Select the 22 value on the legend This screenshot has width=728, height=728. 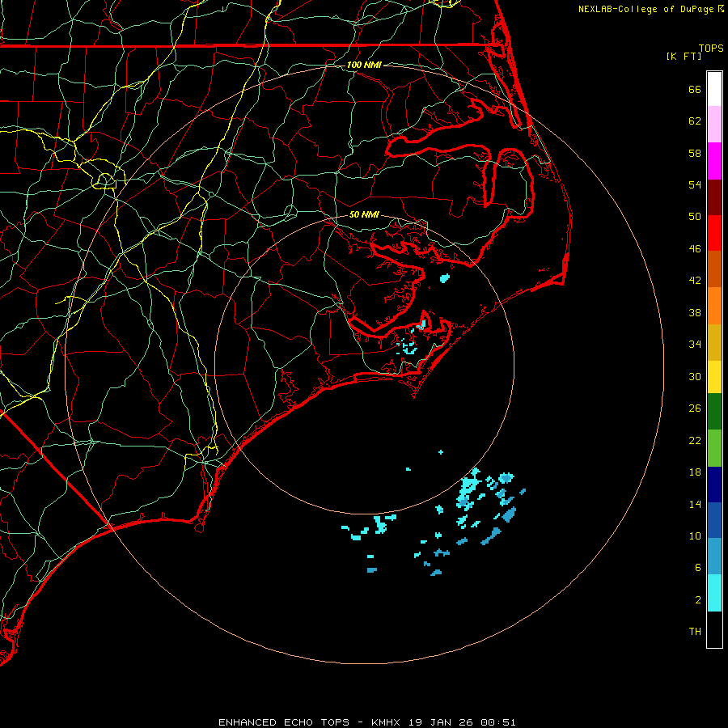click(695, 441)
